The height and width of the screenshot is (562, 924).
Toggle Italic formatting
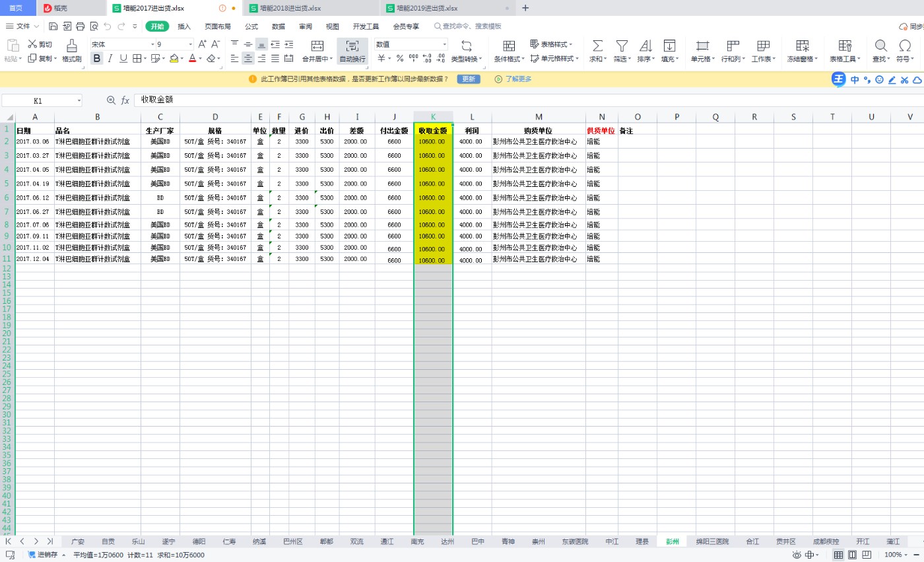coord(110,58)
